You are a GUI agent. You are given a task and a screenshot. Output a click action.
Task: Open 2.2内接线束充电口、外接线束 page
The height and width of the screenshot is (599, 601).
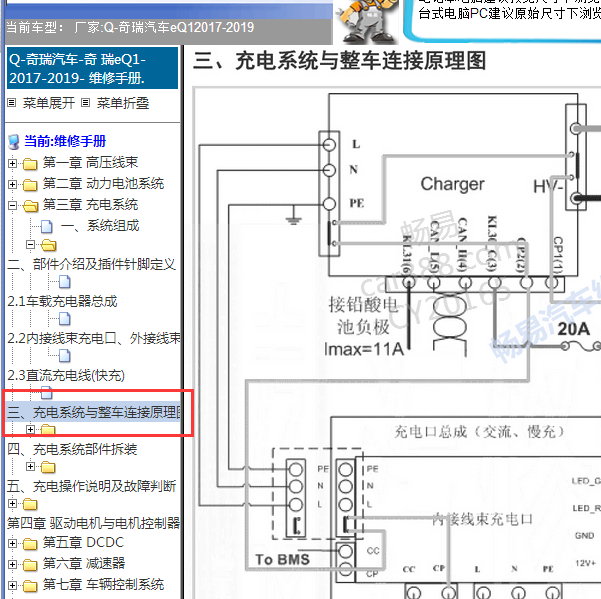coord(94,338)
